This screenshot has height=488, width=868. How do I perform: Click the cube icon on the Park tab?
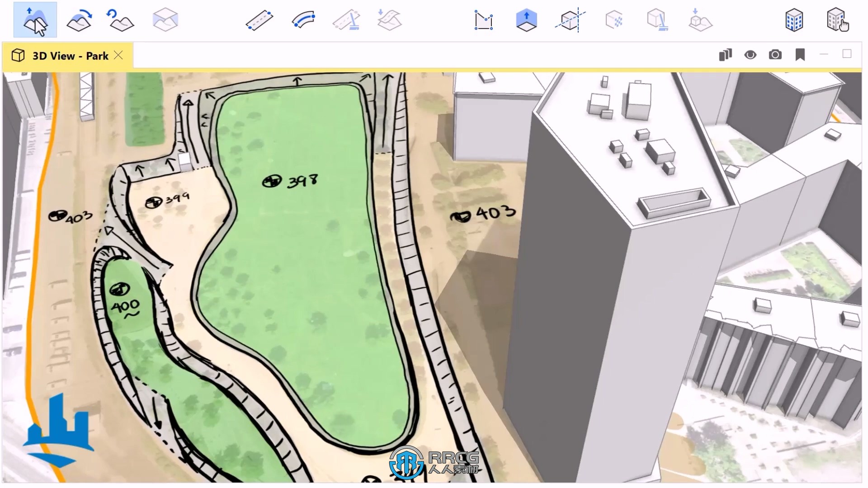18,56
